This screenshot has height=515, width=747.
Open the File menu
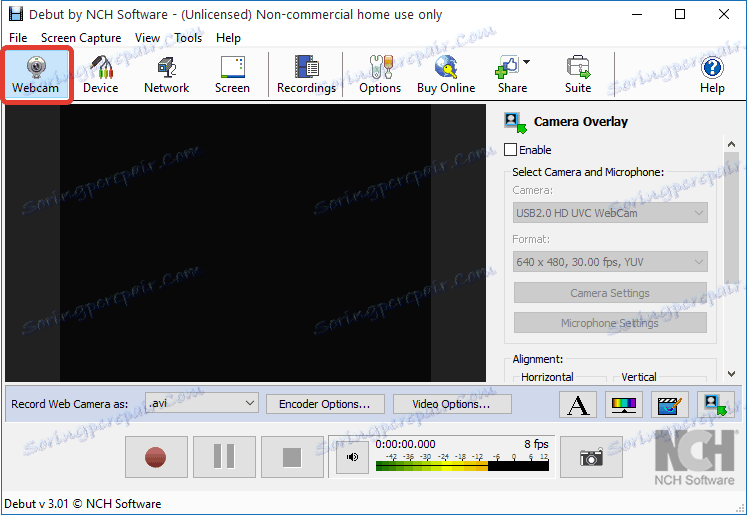(18, 38)
